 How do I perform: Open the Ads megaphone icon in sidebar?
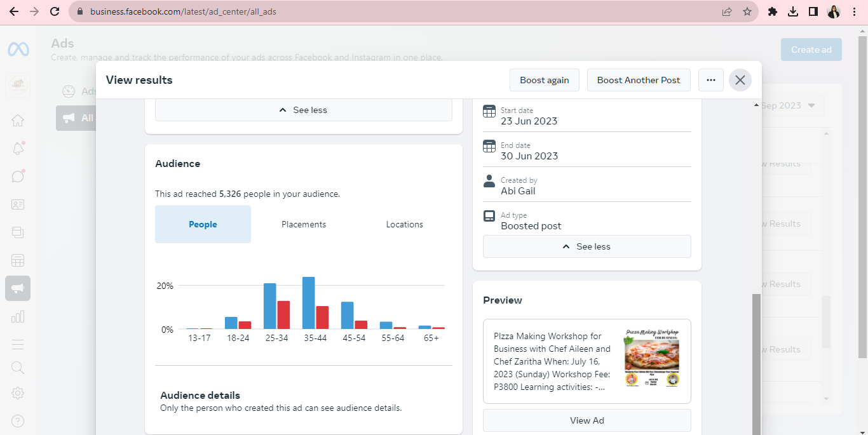[18, 288]
